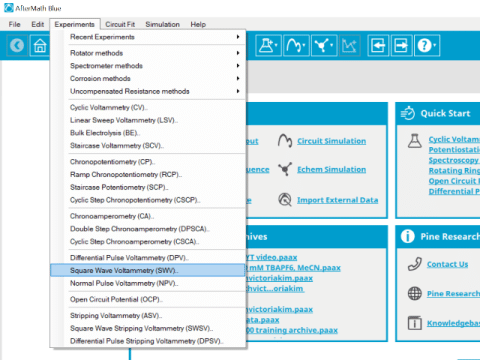Image resolution: width=480 pixels, height=360 pixels.
Task: Select Square Wave Voltammetry (SWV)
Action: tap(147, 270)
